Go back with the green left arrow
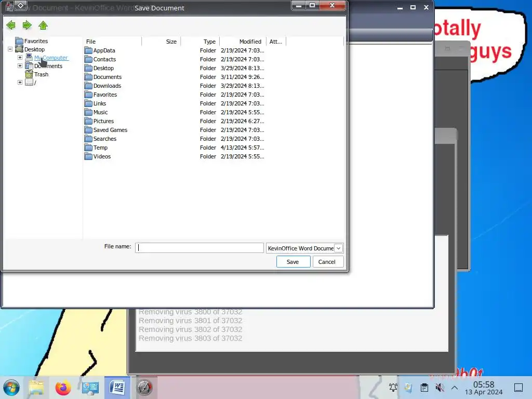The height and width of the screenshot is (399, 532). [11, 25]
